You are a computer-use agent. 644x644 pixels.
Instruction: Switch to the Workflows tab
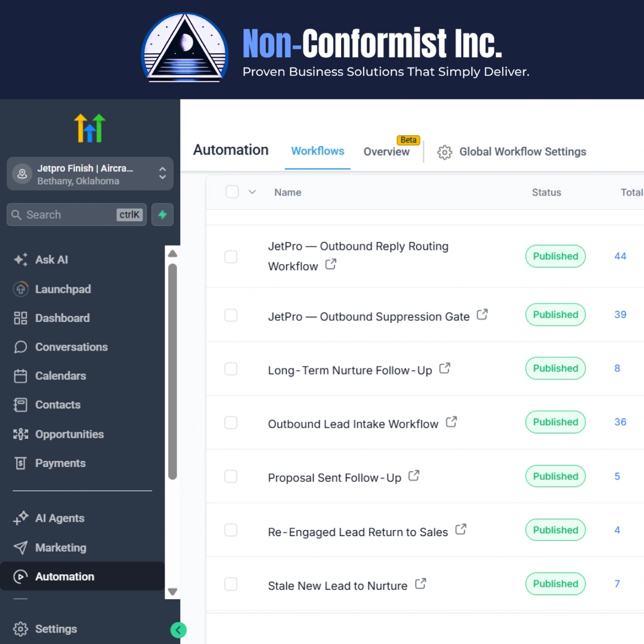317,151
